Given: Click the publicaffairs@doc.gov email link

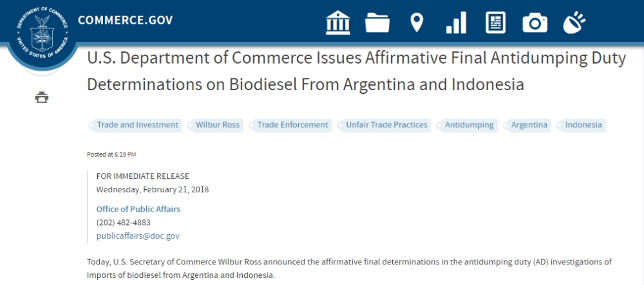Looking at the screenshot, I should (x=138, y=236).
